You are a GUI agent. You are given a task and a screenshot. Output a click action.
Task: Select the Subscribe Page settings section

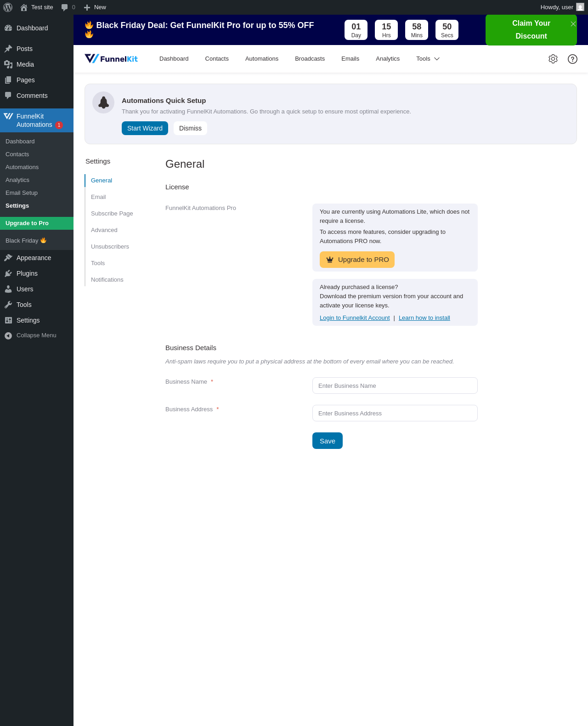click(112, 214)
